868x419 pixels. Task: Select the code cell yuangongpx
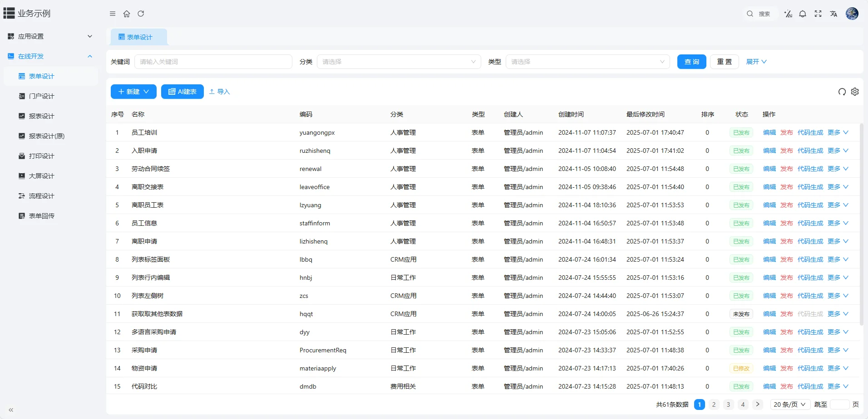coord(317,132)
